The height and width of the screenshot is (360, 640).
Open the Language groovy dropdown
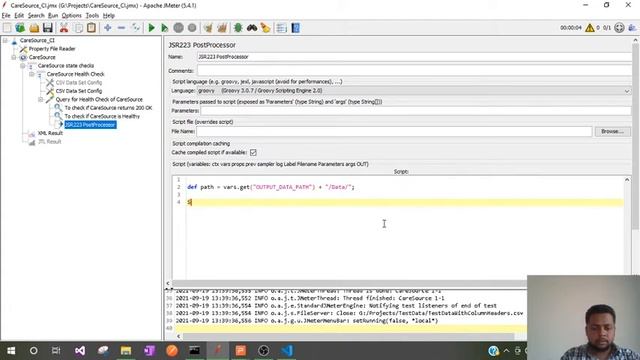[414, 91]
